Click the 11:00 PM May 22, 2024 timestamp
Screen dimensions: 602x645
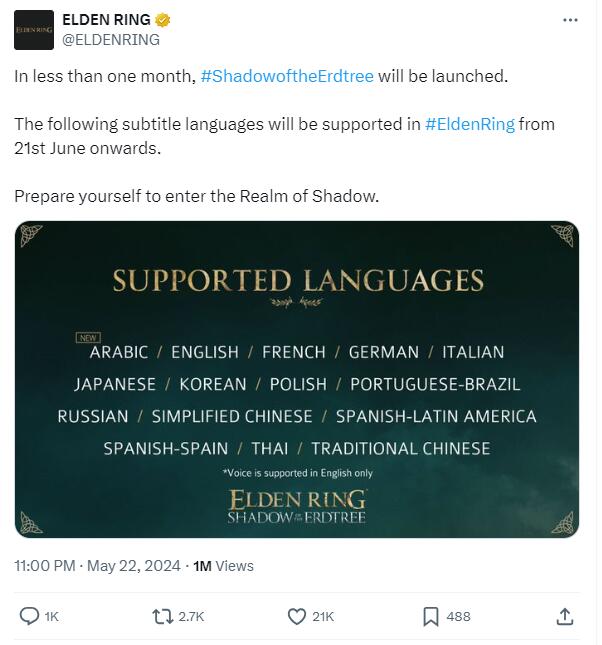[x=98, y=566]
